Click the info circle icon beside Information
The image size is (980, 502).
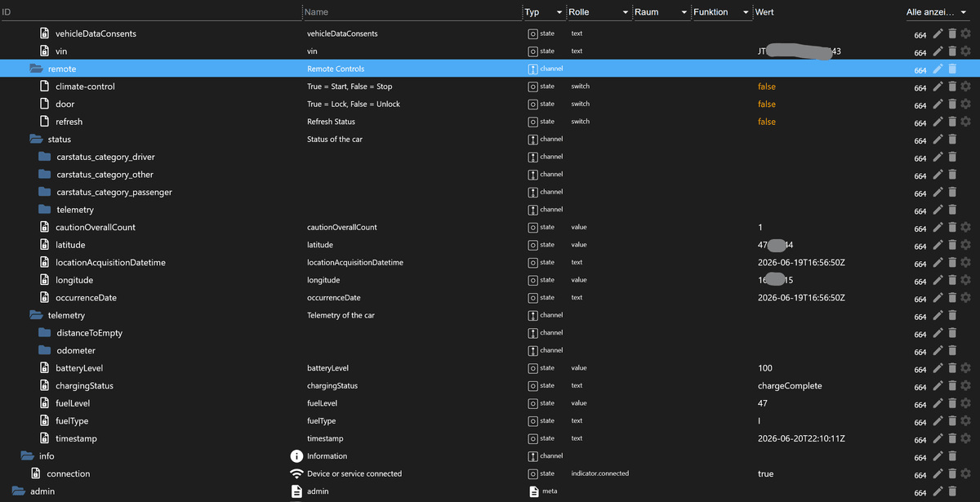click(297, 456)
